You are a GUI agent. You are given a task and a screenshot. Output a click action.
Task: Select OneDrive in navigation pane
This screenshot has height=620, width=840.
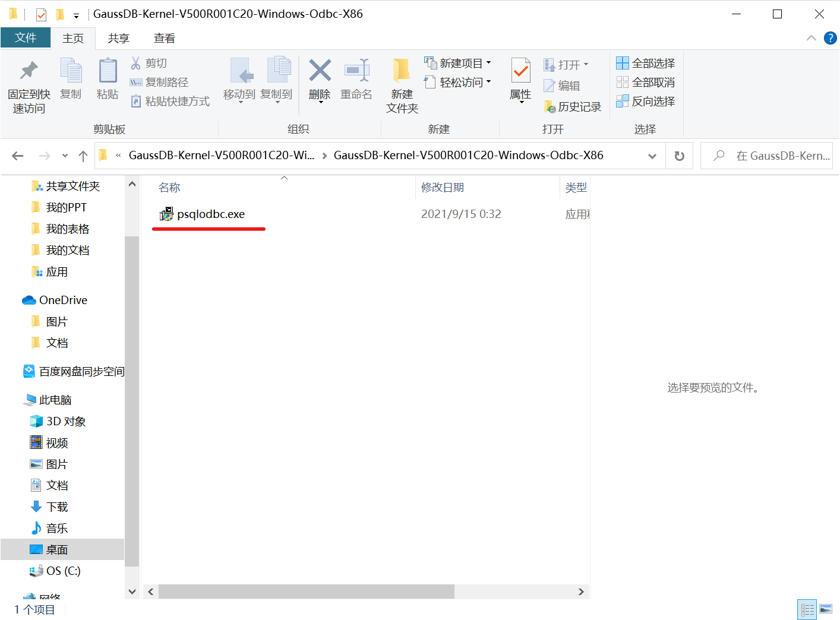(55, 300)
